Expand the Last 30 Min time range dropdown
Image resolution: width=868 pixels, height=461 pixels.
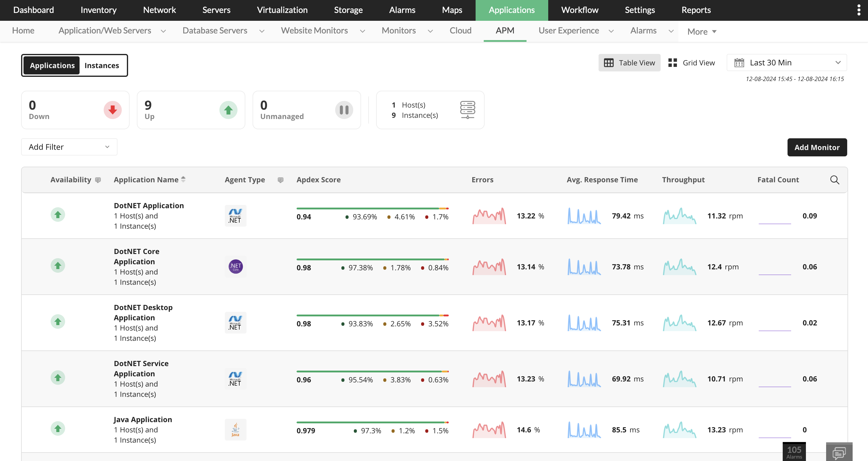click(x=786, y=63)
